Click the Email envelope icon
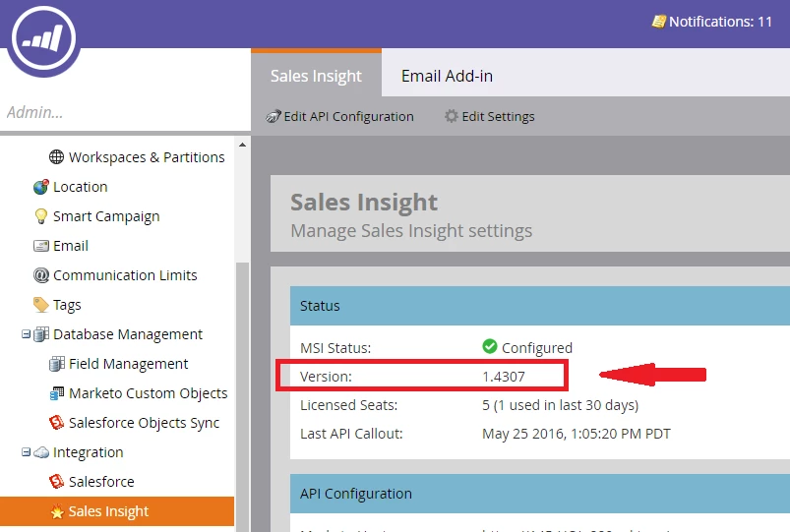 click(40, 246)
